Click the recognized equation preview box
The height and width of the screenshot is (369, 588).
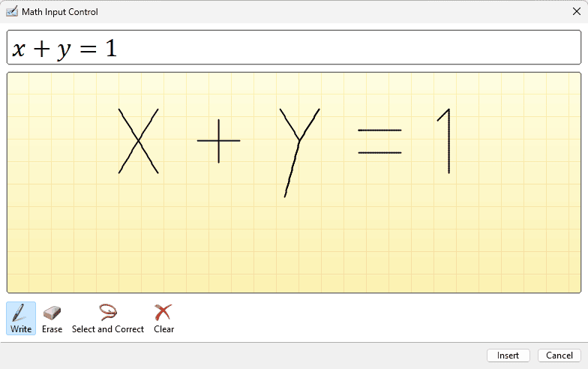(294, 47)
